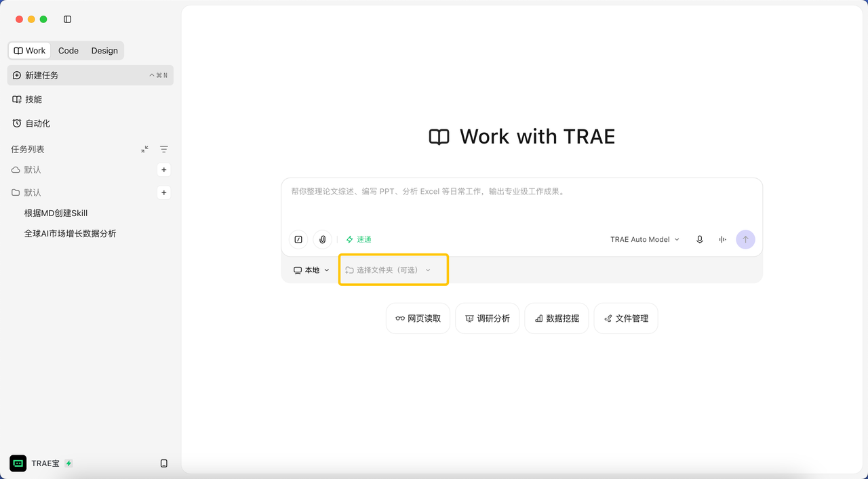The image size is (868, 479).
Task: Open TRAE宝 user profile
Action: [x=41, y=463]
